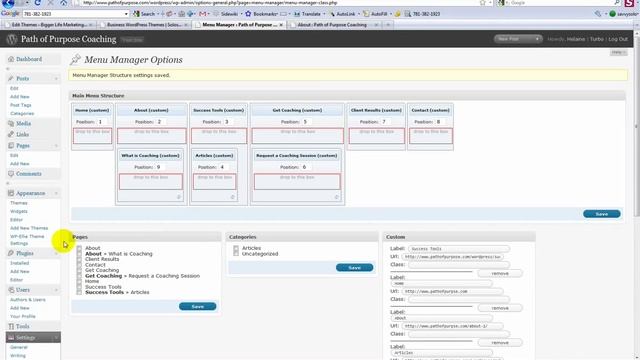Switch to the Business WordPress Themes tab

(x=144, y=25)
